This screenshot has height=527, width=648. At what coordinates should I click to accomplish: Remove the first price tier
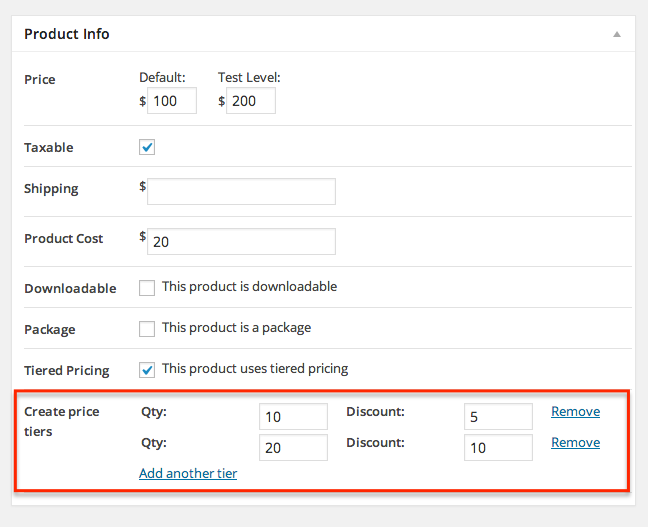coord(576,411)
